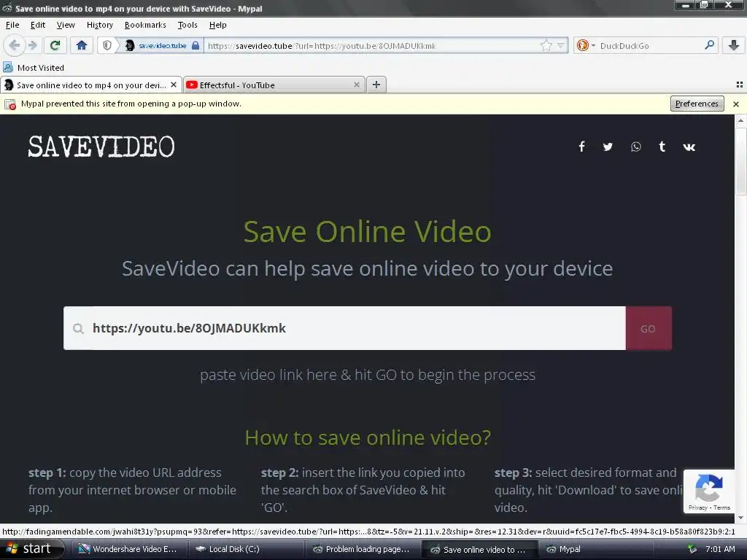747x560 pixels.
Task: Switch to Local Disk (C:) taskbar window
Action: coord(246,549)
